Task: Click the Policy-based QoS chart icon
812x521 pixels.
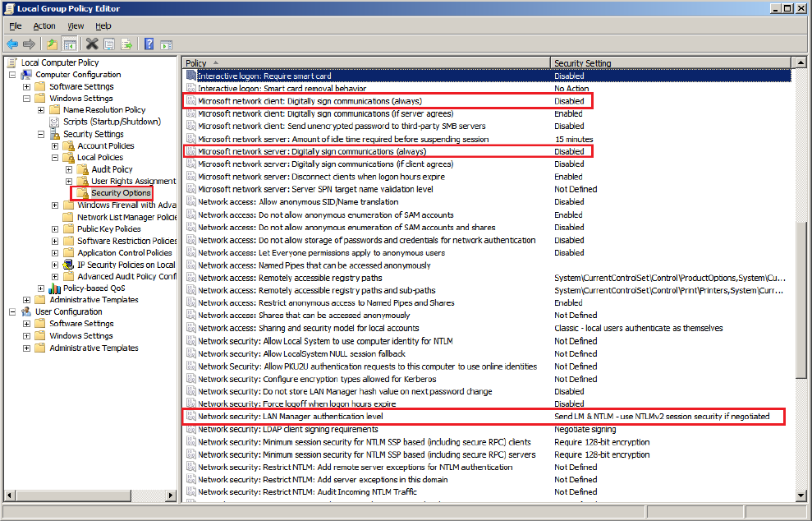Action: coord(54,288)
